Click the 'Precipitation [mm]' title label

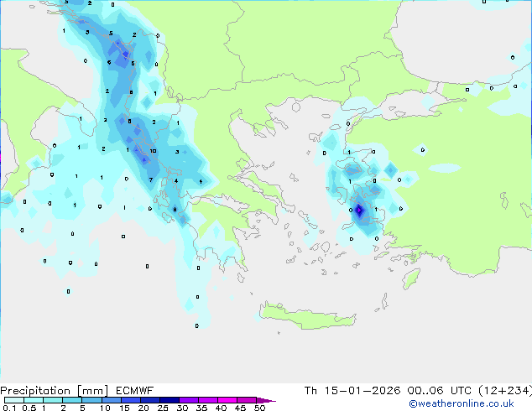(55, 391)
